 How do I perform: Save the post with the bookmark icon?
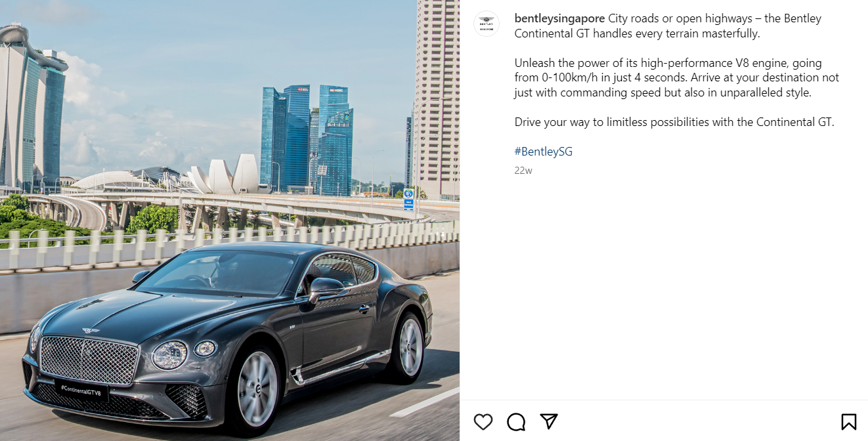pos(848,421)
